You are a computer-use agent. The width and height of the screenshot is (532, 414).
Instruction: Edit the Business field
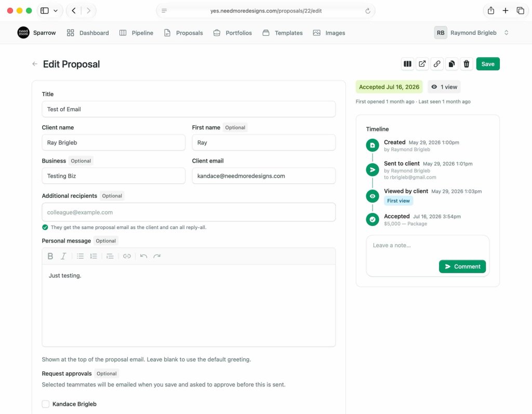114,176
